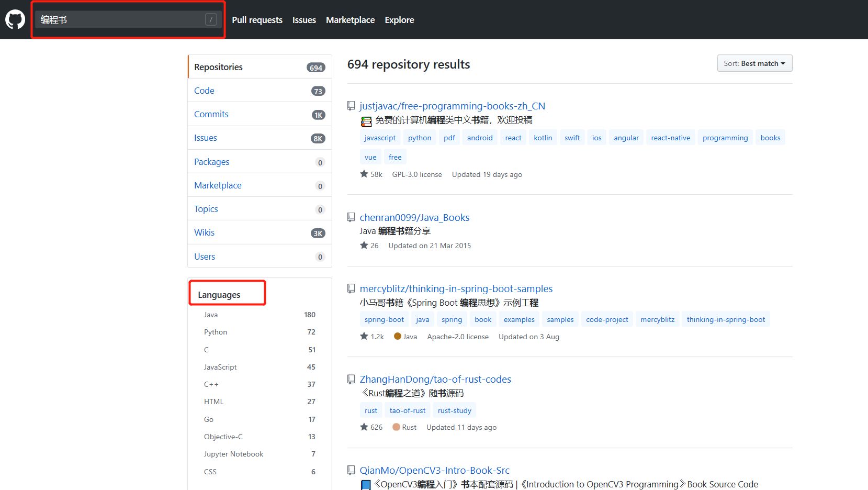Click the thinking-in-spring-boot topic tag
The width and height of the screenshot is (868, 490).
[726, 319]
